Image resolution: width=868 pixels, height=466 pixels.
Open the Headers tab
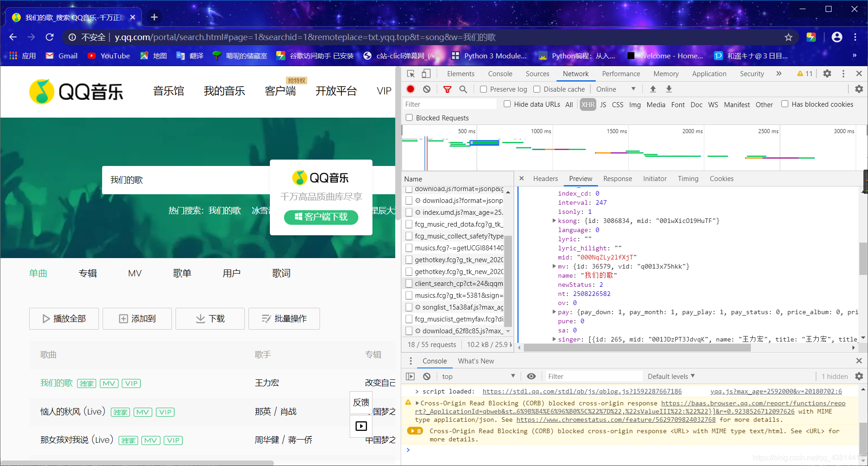click(x=545, y=179)
